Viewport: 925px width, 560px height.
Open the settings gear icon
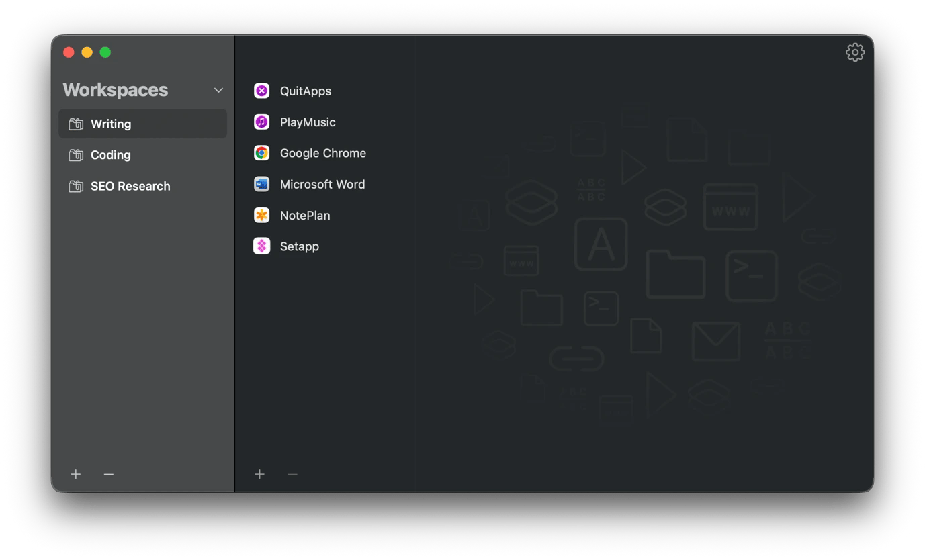[x=854, y=52]
